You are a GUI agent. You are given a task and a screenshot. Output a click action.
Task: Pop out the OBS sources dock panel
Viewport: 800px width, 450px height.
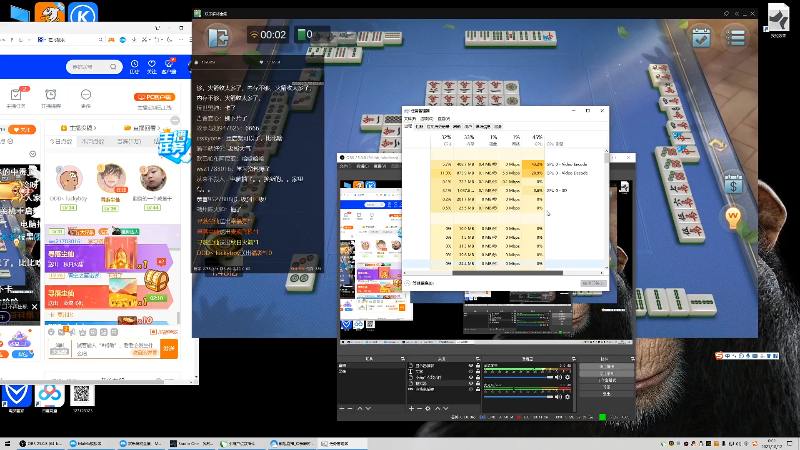point(478,359)
